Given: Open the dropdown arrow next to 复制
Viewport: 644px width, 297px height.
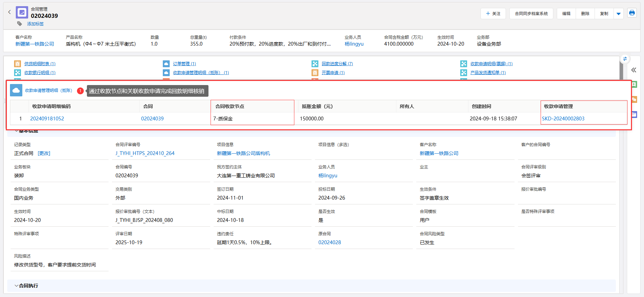Looking at the screenshot, I should [x=619, y=14].
